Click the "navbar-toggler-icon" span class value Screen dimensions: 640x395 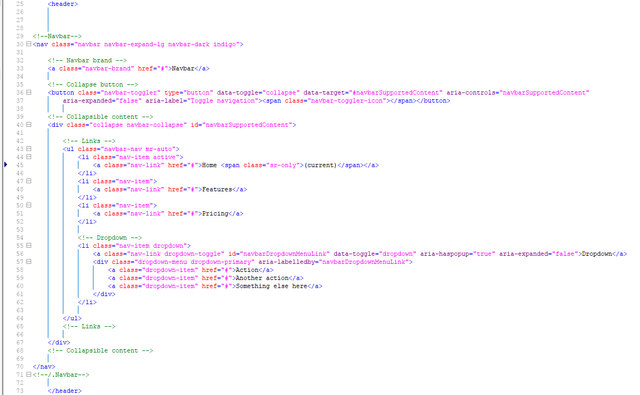(347, 101)
